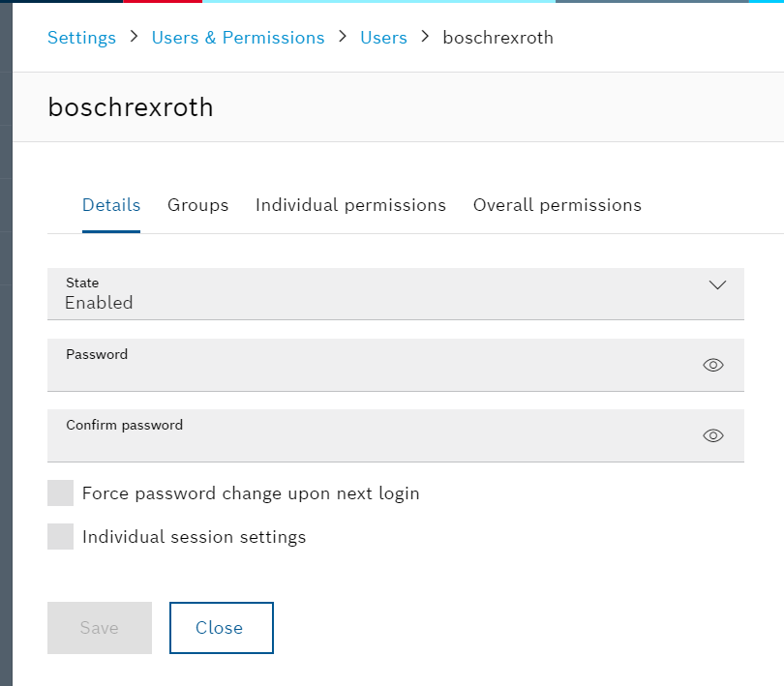The image size is (784, 686).
Task: Click the breadcrumb arrow after Users & Permissions
Action: [x=343, y=37]
